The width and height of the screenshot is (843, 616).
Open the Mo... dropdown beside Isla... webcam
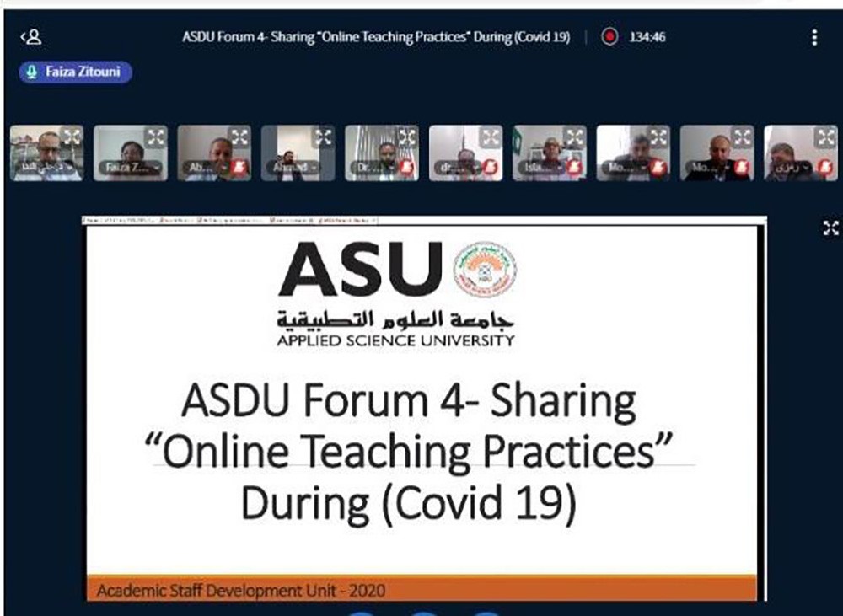point(626,168)
